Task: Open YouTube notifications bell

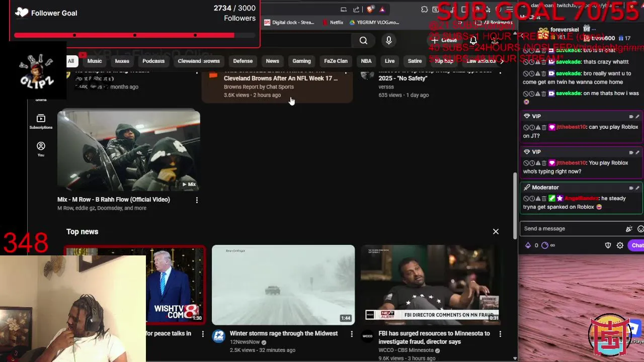Action: pyautogui.click(x=473, y=40)
